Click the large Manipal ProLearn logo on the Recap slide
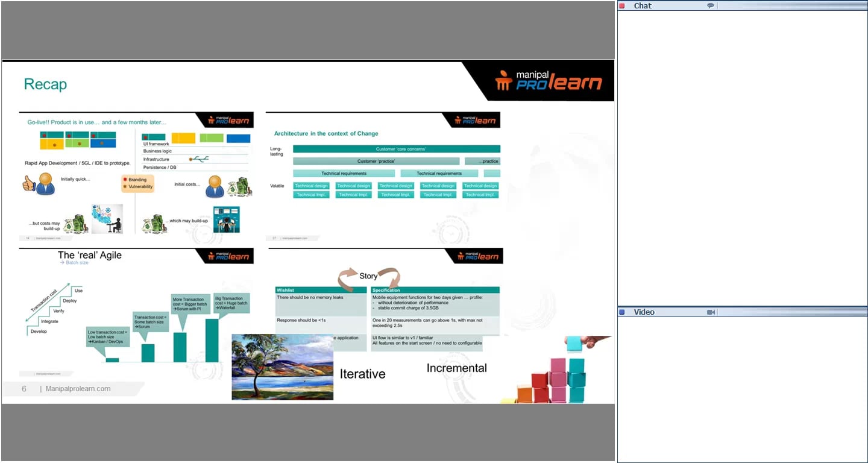 548,81
